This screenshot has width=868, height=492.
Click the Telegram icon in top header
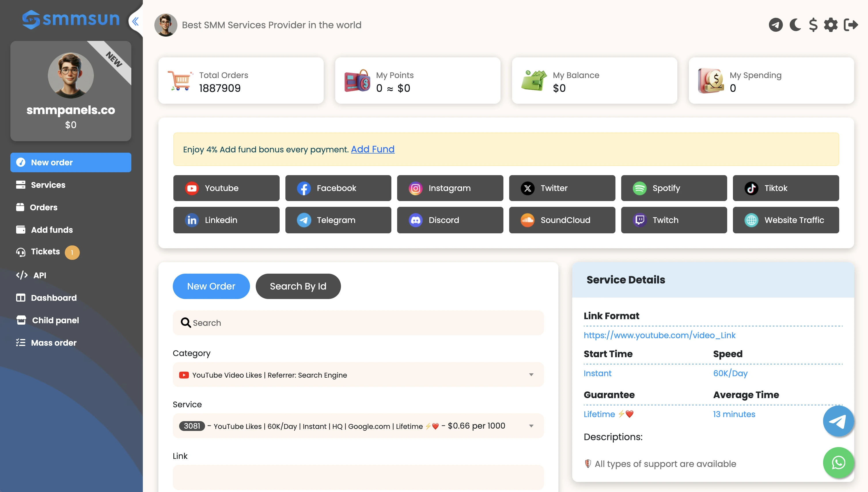776,25
